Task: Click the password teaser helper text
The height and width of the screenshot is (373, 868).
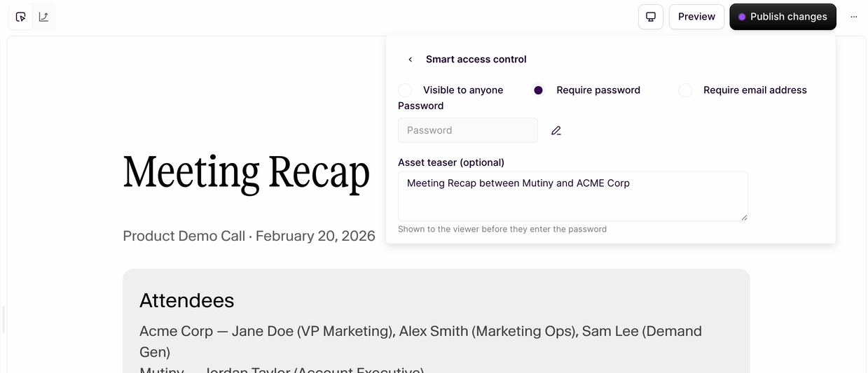Action: coord(502,229)
